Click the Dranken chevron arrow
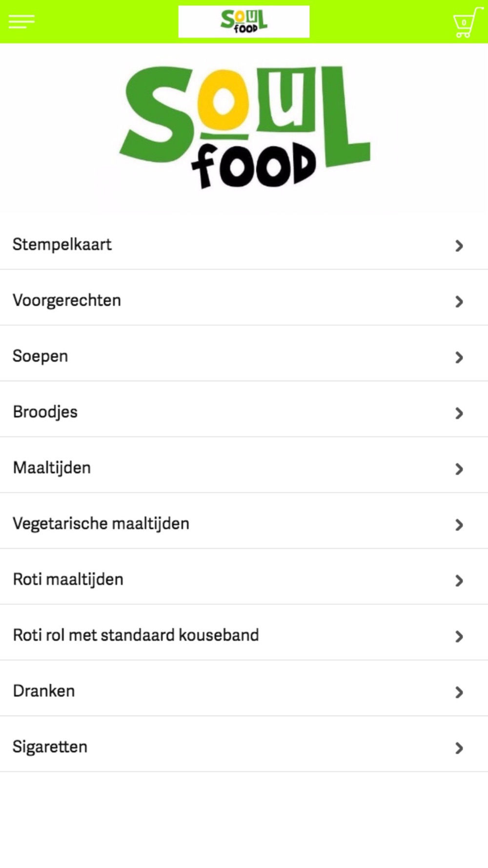Viewport: 488px width, 868px height. pos(459,692)
